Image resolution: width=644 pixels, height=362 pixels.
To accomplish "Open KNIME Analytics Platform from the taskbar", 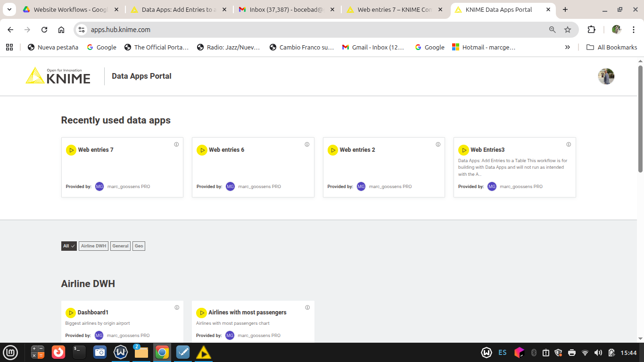I will tap(204, 352).
